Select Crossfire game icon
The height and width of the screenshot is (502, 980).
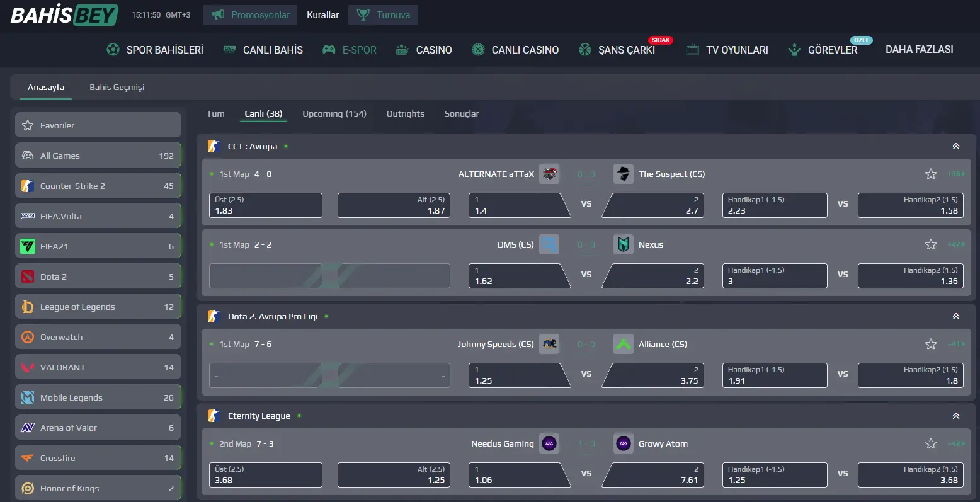[x=28, y=458]
